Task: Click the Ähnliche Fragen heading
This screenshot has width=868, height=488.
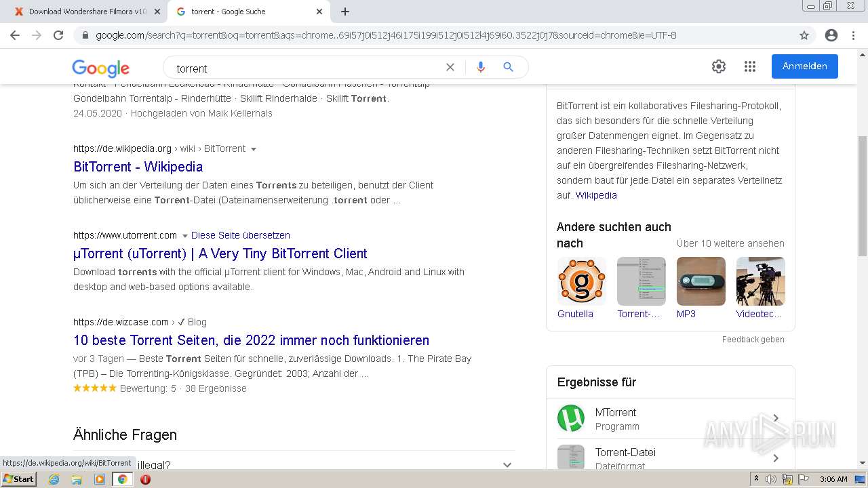Action: tap(125, 435)
